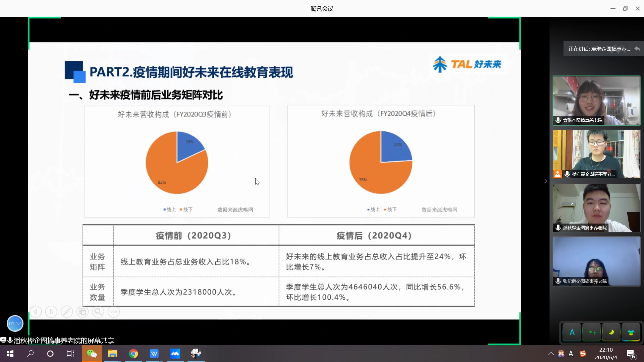Select 杨左喆 participant video tile
Viewport: 644px width, 362px height.
596,154
